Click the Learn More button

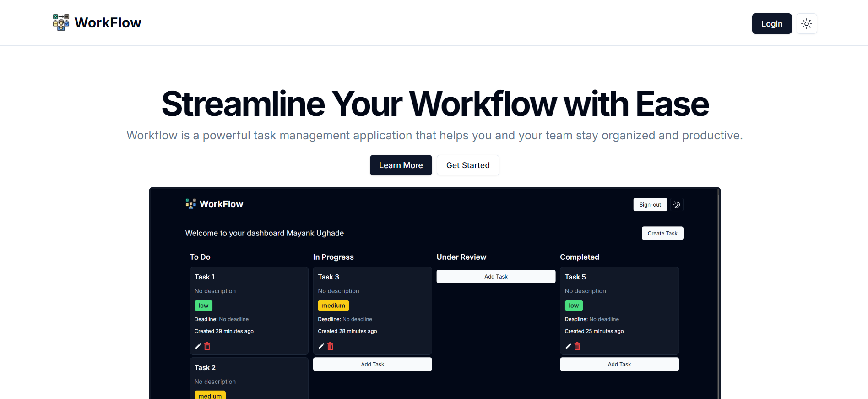401,165
